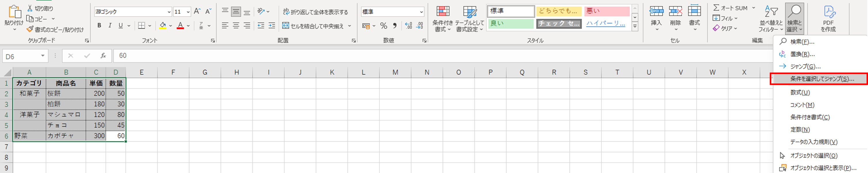
Task: Choose 置換(R) from the menu
Action: coord(802,54)
